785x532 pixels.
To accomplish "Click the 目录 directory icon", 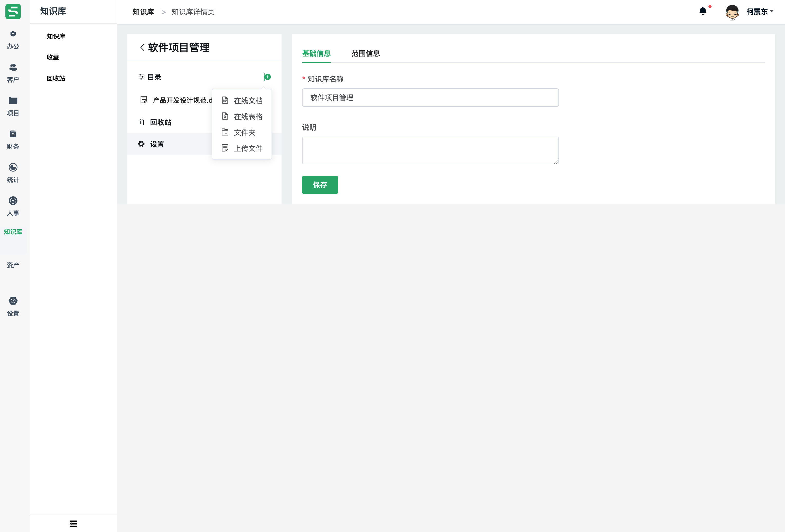I will pyautogui.click(x=141, y=77).
